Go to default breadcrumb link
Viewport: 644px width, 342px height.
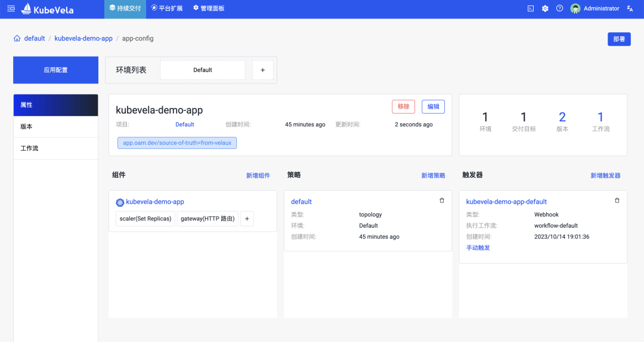tap(35, 38)
